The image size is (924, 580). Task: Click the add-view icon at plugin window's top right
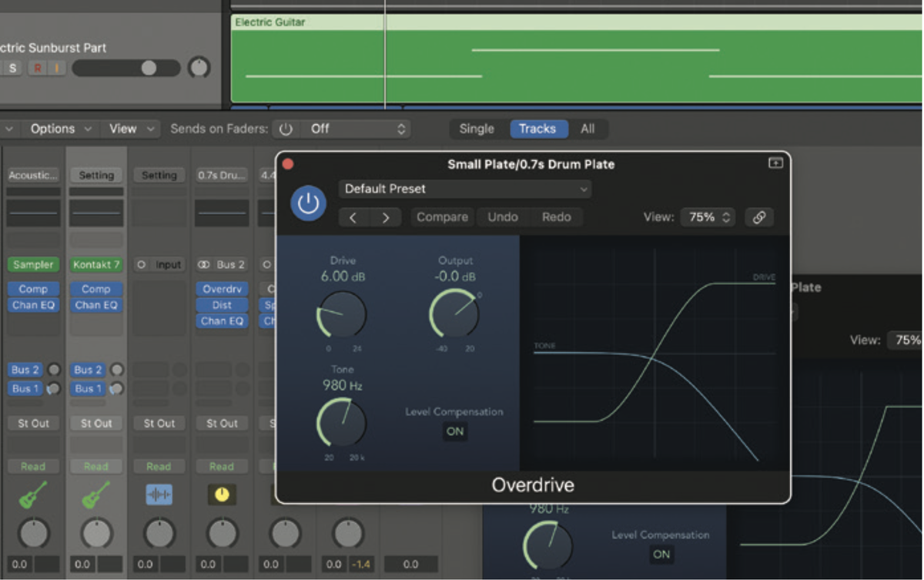click(775, 163)
